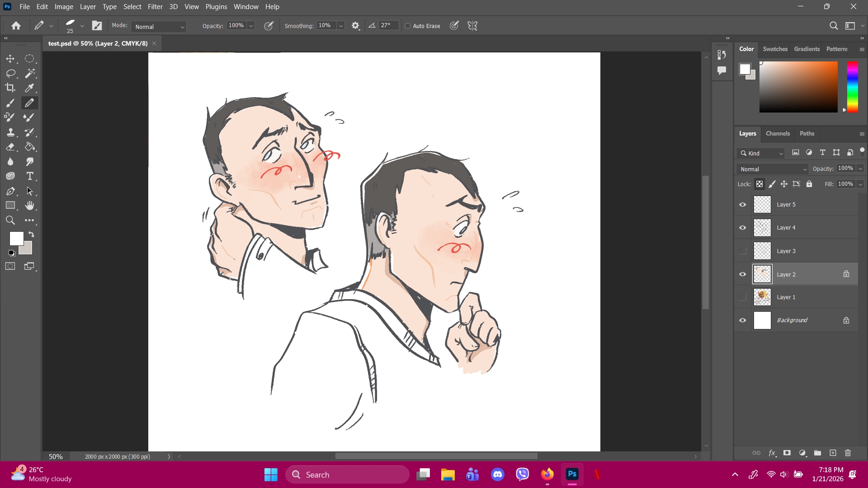Image resolution: width=868 pixels, height=488 pixels.
Task: Select the Eyedropper tool
Action: click(x=29, y=88)
